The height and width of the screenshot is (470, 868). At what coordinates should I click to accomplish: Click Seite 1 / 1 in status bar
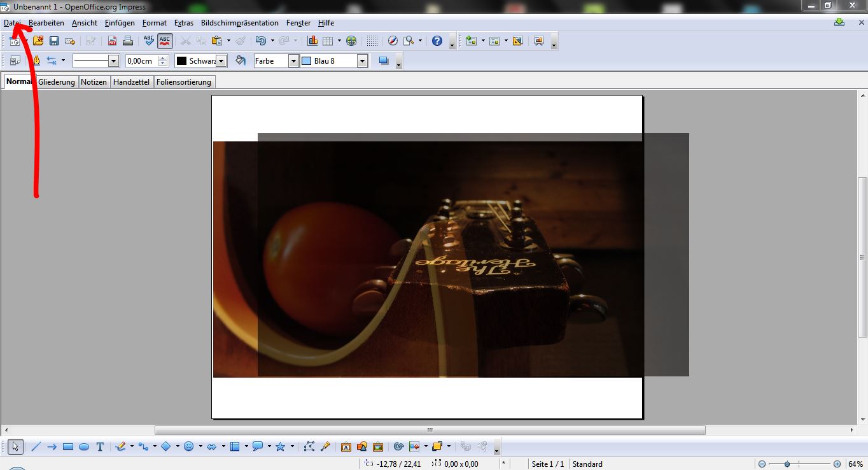click(x=548, y=464)
